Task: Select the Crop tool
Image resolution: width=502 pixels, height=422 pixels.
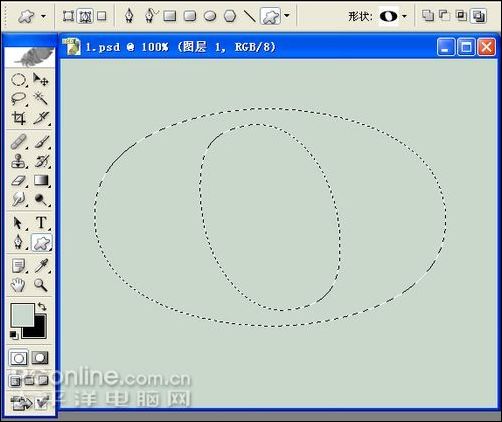Action: [18, 118]
